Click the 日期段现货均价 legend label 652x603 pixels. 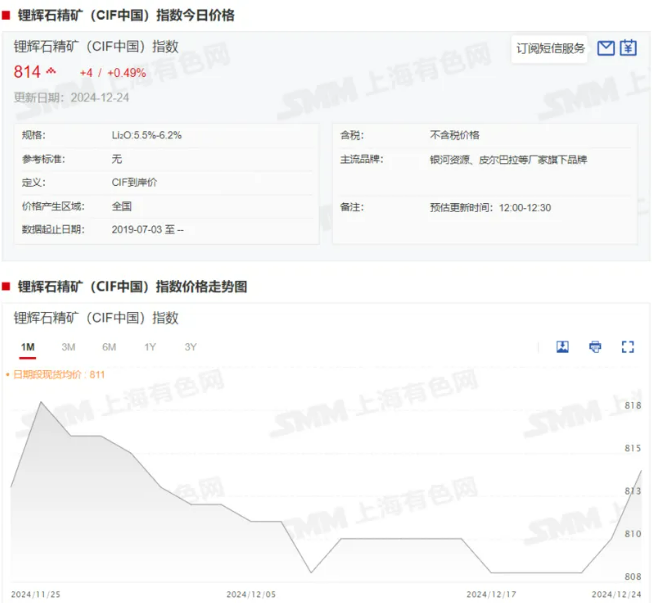(x=58, y=374)
